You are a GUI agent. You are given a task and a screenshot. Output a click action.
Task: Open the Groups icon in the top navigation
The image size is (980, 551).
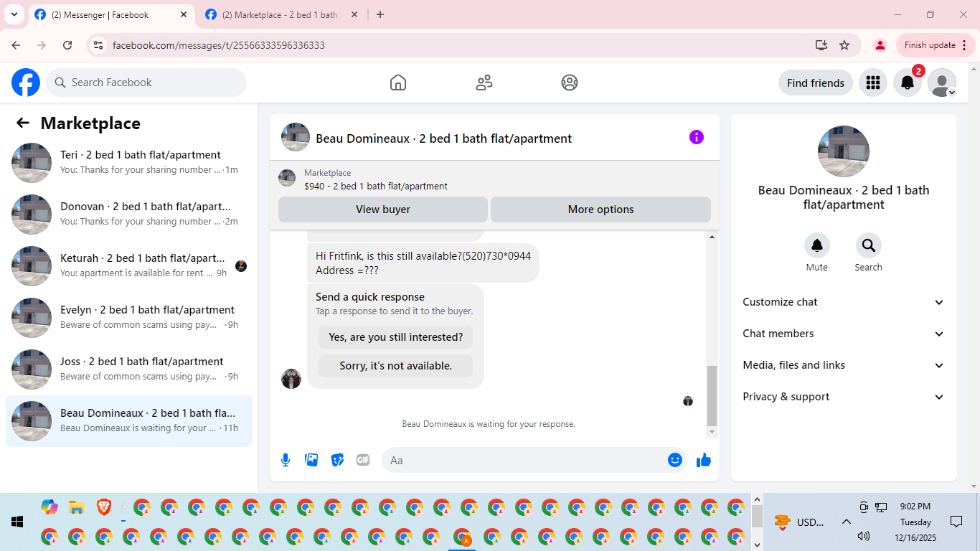click(x=570, y=83)
